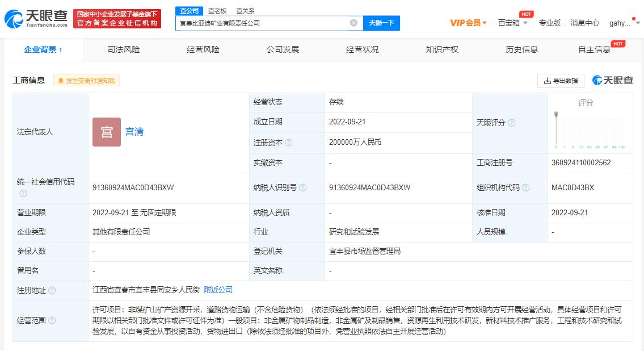The height and width of the screenshot is (351, 644).
Task: Switch to the 司法风险 tab
Action: click(x=124, y=50)
